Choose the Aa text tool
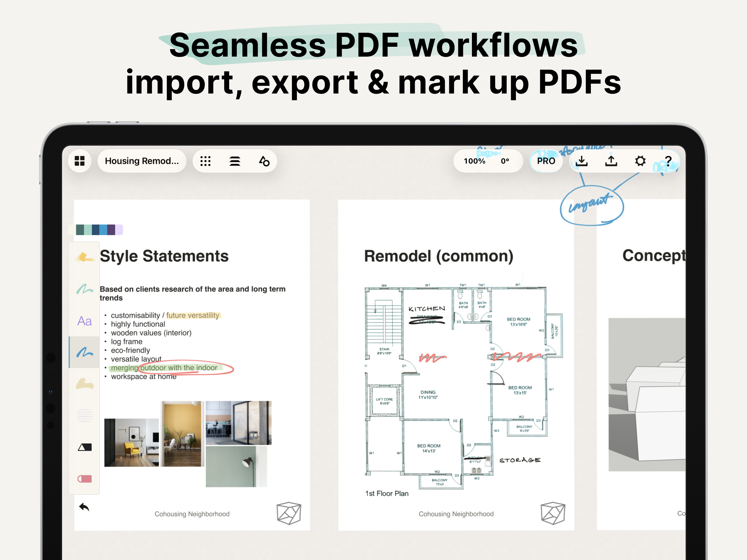 (x=84, y=321)
